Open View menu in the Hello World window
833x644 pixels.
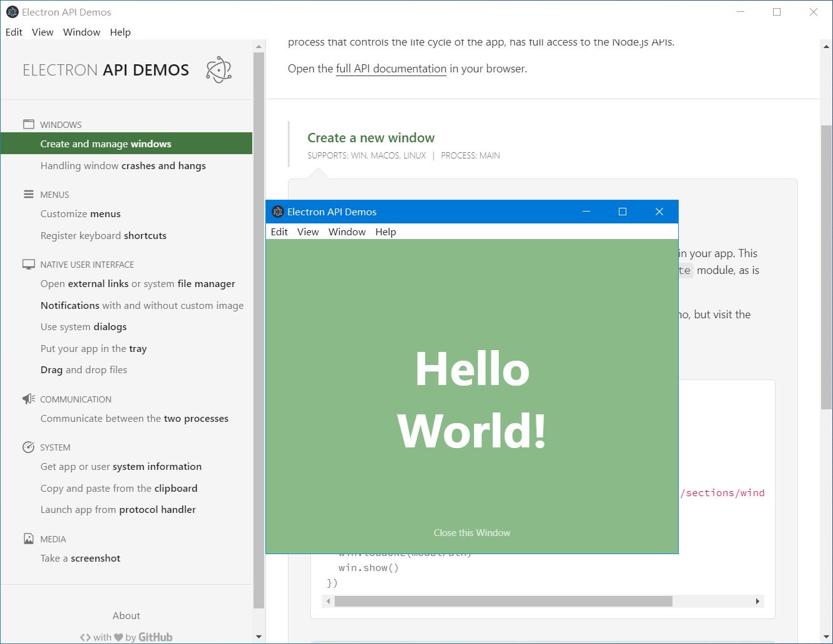[308, 232]
